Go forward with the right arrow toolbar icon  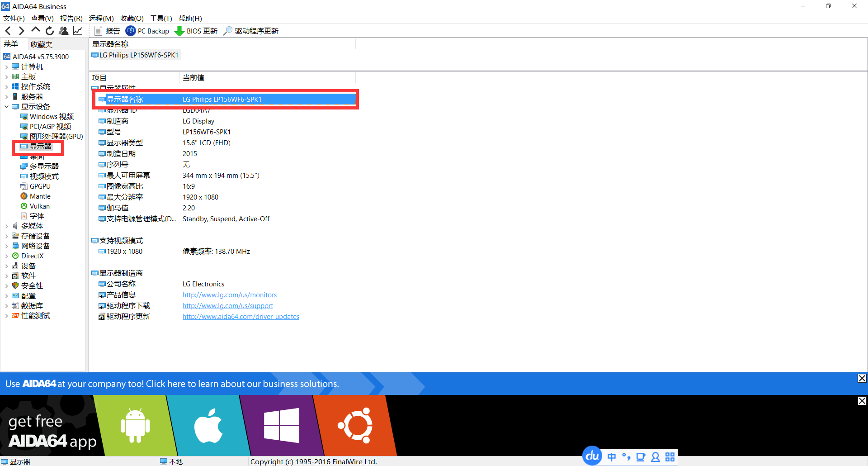21,31
